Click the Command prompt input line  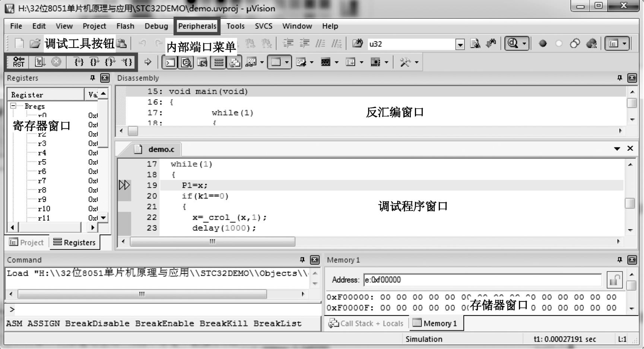pos(162,309)
